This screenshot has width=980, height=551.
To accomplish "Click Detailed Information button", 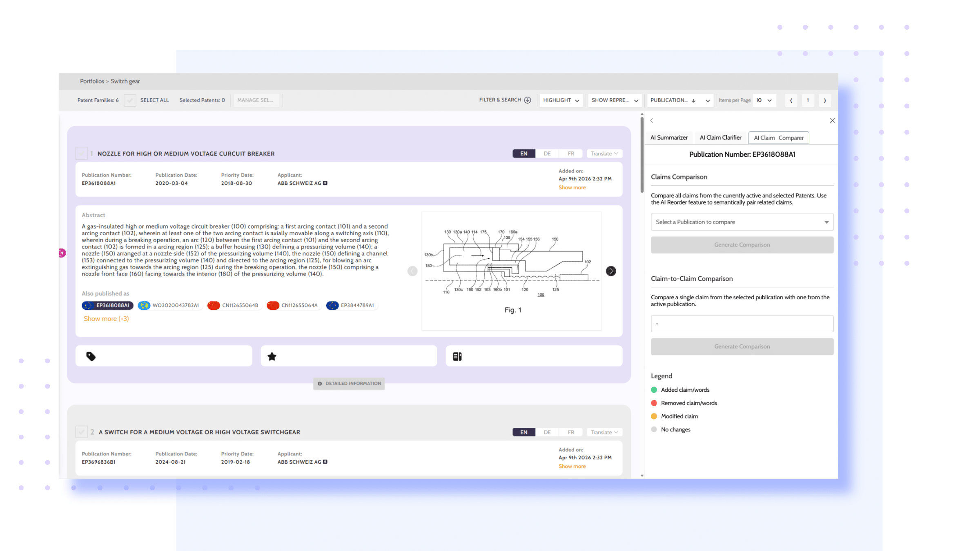I will coord(349,383).
